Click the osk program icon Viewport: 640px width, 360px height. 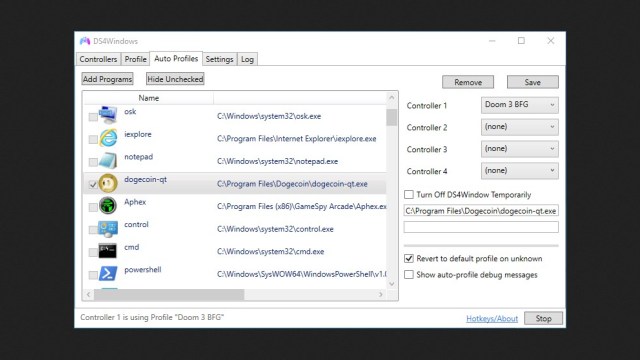click(x=108, y=115)
